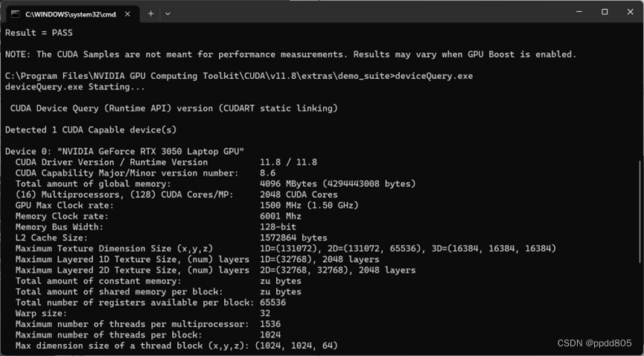The height and width of the screenshot is (356, 644).
Task: Click 'Total amount of shared memory per block' label
Action: click(119, 292)
